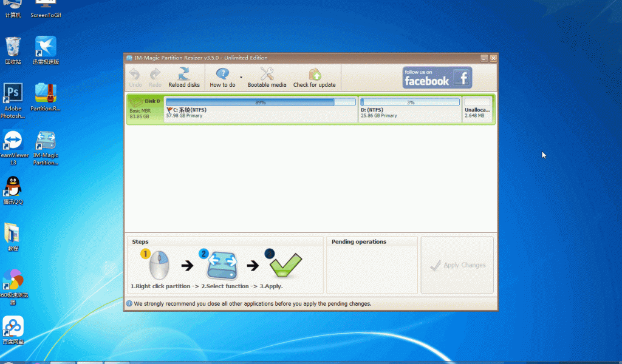Select 360极速浏览器 desktop icon
The image size is (622, 364).
click(x=13, y=287)
